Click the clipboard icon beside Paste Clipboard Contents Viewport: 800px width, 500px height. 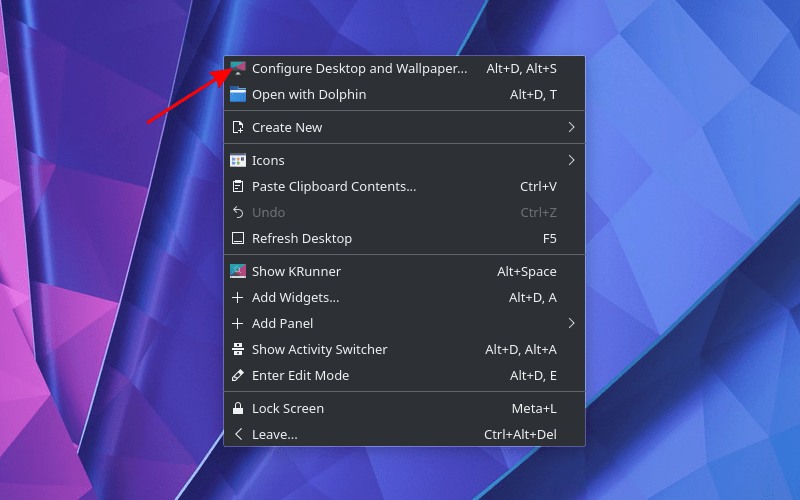pos(238,186)
